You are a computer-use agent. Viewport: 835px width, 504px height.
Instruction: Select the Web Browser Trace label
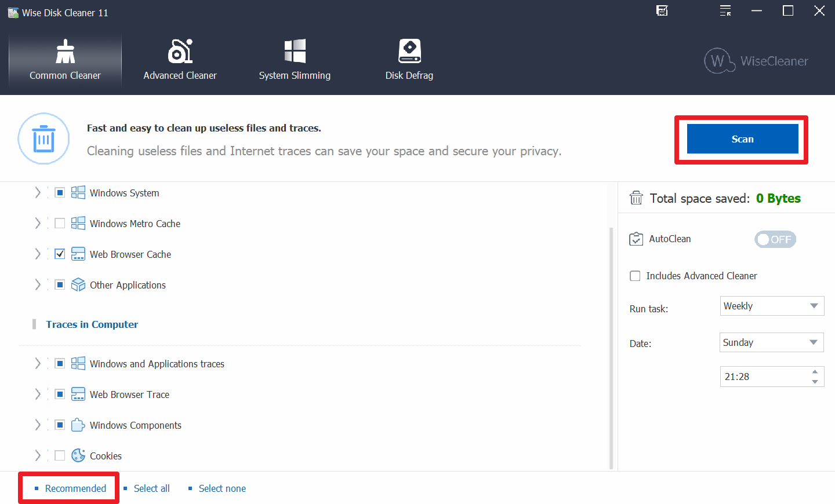pos(129,395)
